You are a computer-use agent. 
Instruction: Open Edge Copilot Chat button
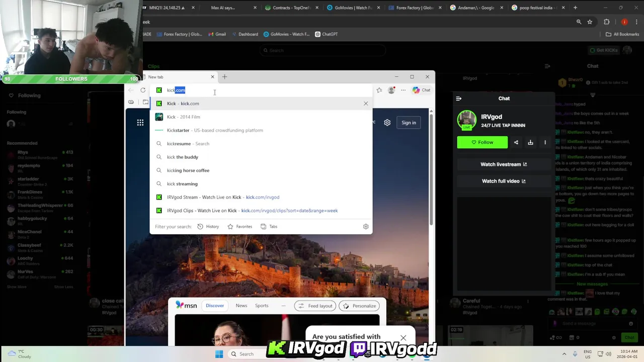(x=421, y=90)
